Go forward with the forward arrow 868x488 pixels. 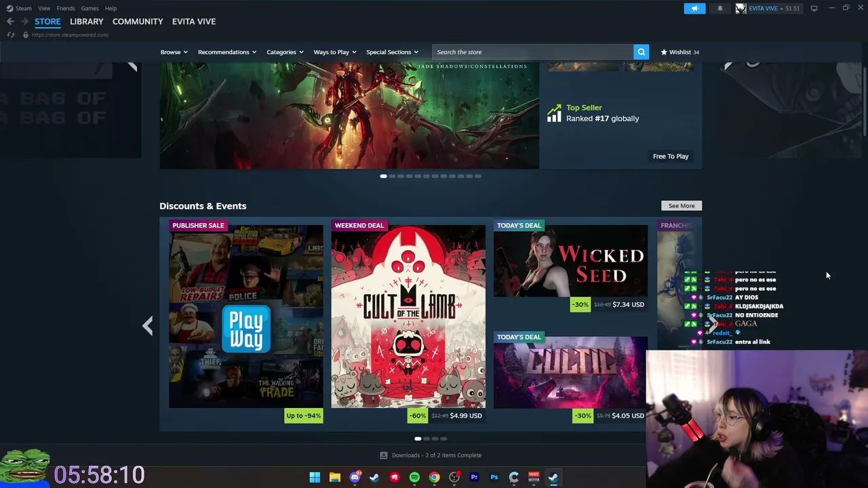tap(24, 22)
